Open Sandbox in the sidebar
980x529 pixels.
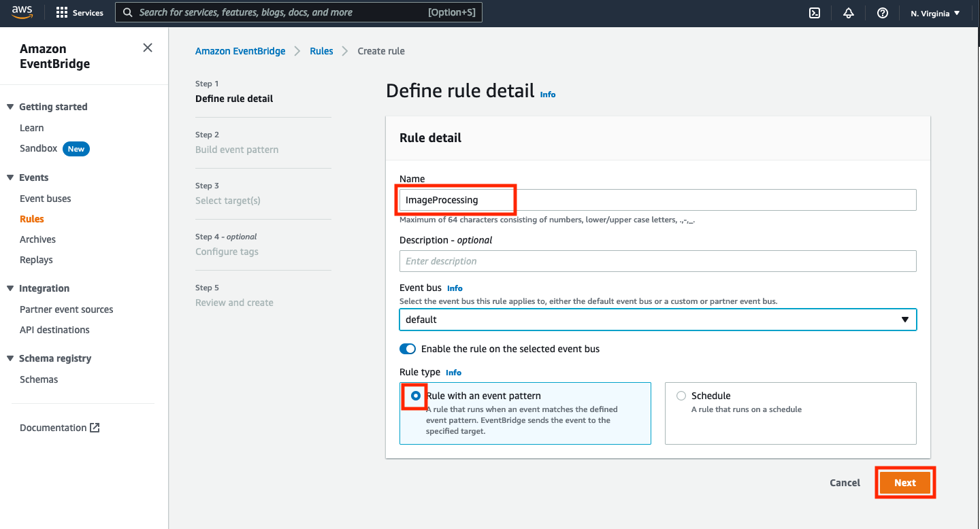point(39,148)
